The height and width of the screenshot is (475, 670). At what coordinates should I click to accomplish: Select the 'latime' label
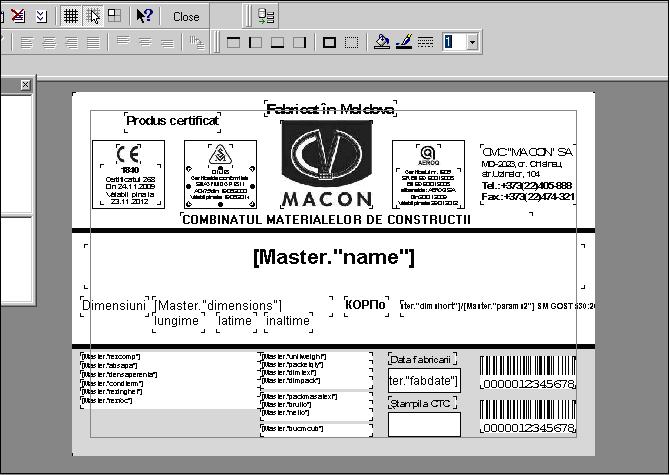[x=235, y=321]
